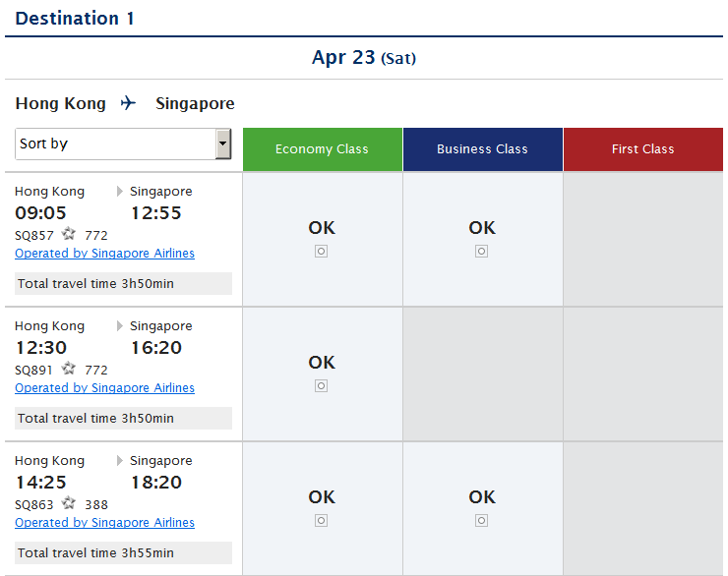Image resolution: width=728 pixels, height=576 pixels.
Task: Click the arrow icon in the 09:05 flight row
Action: (x=120, y=192)
